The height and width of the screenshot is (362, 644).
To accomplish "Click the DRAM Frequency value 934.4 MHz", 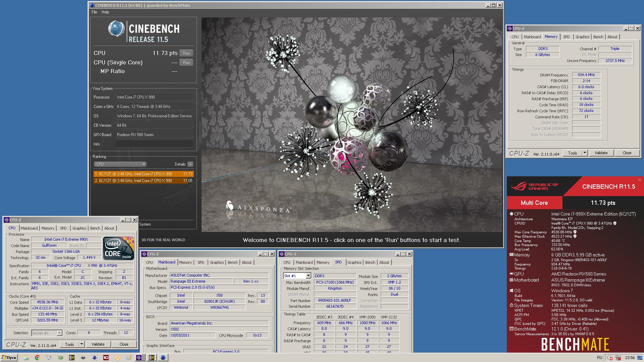I will tap(586, 75).
